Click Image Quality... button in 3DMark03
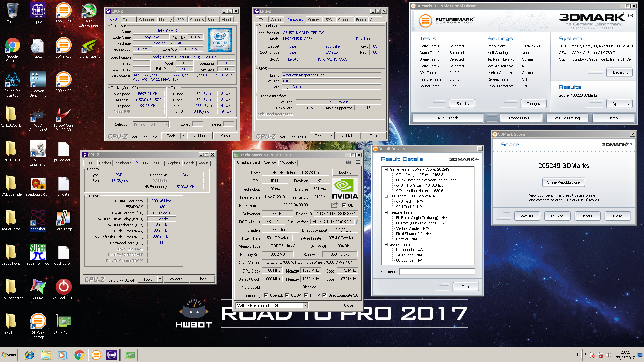 point(522,118)
